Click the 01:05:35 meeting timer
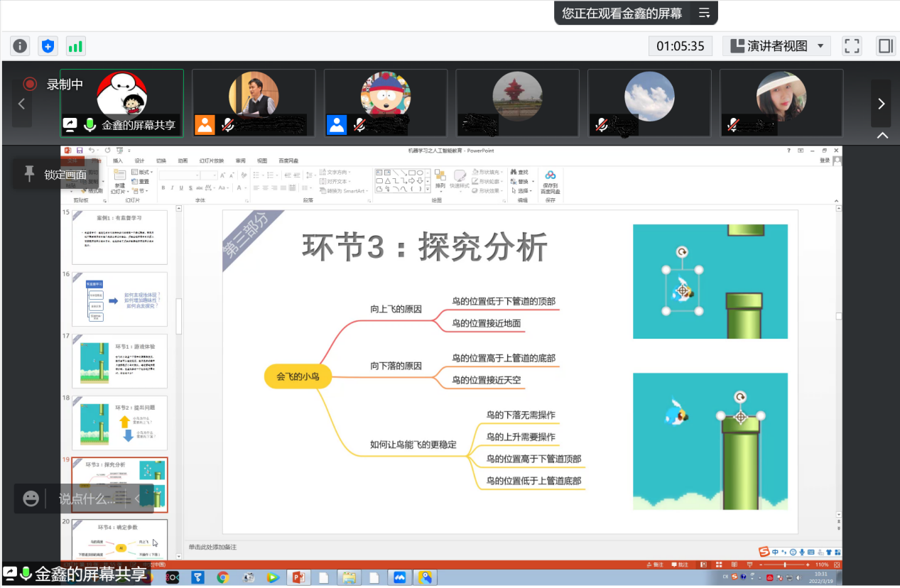Viewport: 900px width, 588px height. coord(680,46)
